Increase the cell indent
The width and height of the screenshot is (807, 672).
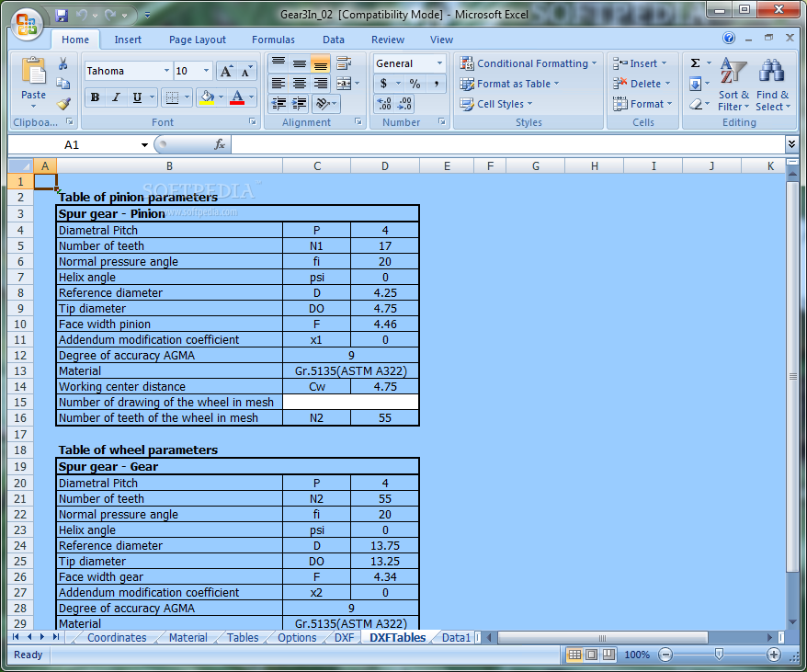point(300,104)
